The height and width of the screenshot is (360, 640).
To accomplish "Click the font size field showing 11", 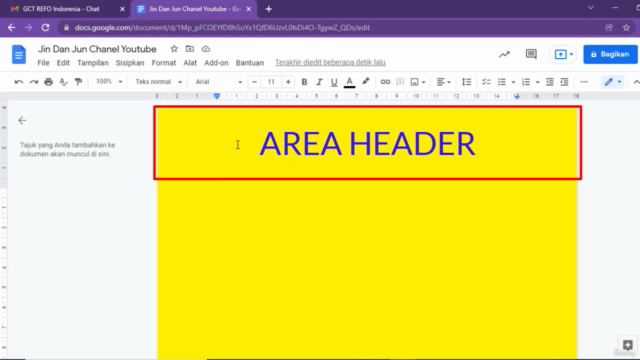I will (271, 82).
